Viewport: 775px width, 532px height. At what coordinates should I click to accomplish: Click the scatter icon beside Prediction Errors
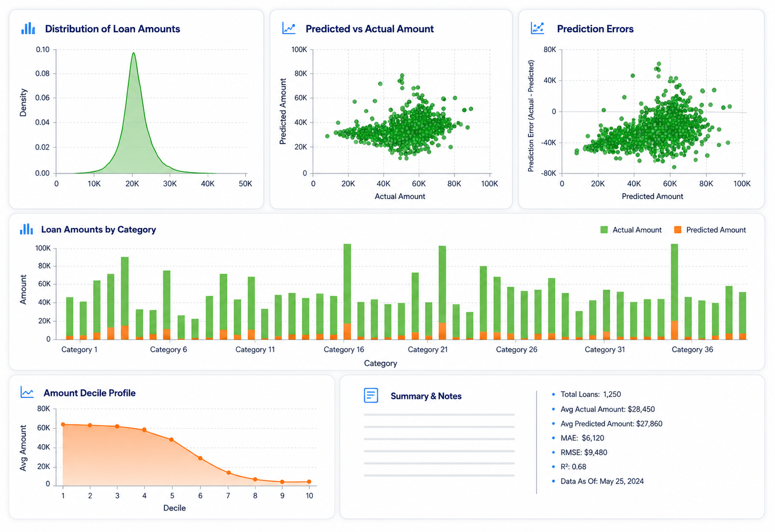pos(537,29)
